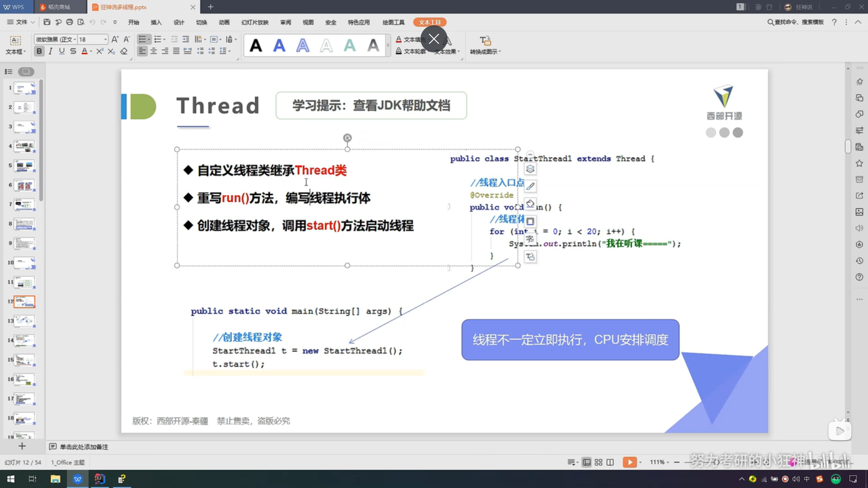Toggle underline formatting
868x488 pixels.
click(61, 51)
